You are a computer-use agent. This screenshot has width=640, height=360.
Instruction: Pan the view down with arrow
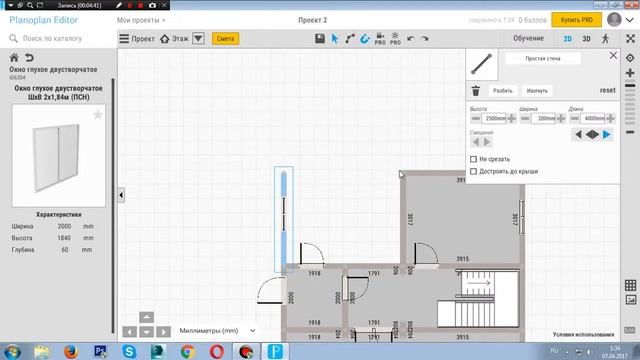(x=147, y=331)
